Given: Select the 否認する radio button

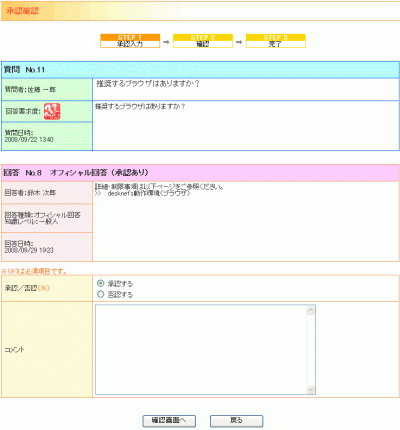Looking at the screenshot, I should 100,294.
